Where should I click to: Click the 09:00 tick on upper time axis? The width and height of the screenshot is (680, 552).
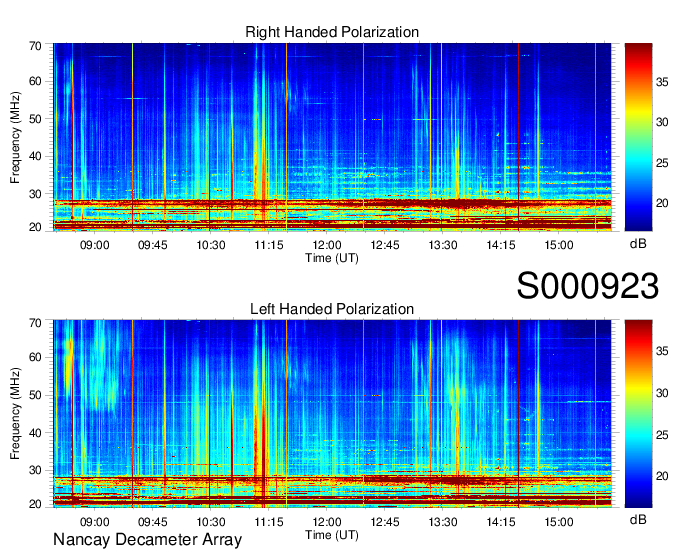click(x=94, y=245)
